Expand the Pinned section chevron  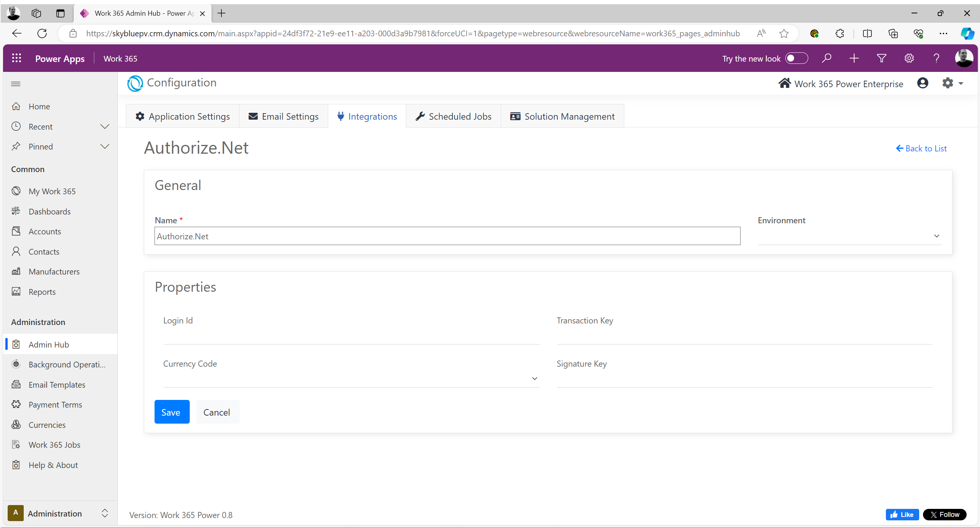pos(104,146)
